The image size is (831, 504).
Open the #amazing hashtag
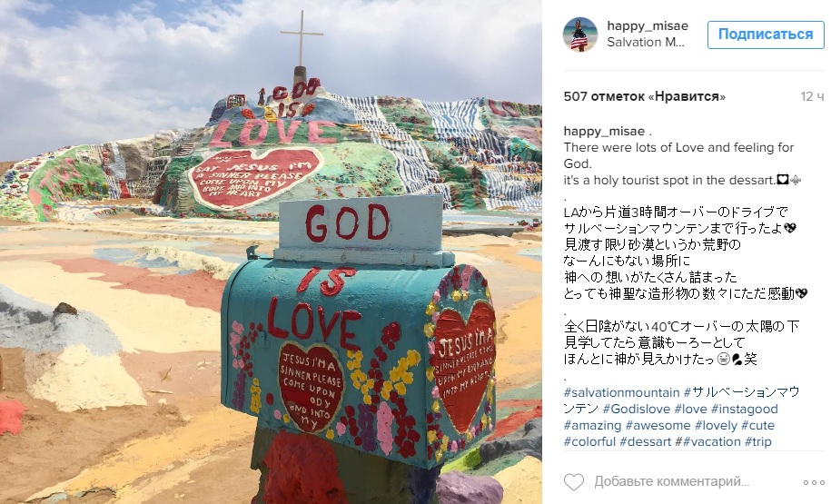click(592, 426)
